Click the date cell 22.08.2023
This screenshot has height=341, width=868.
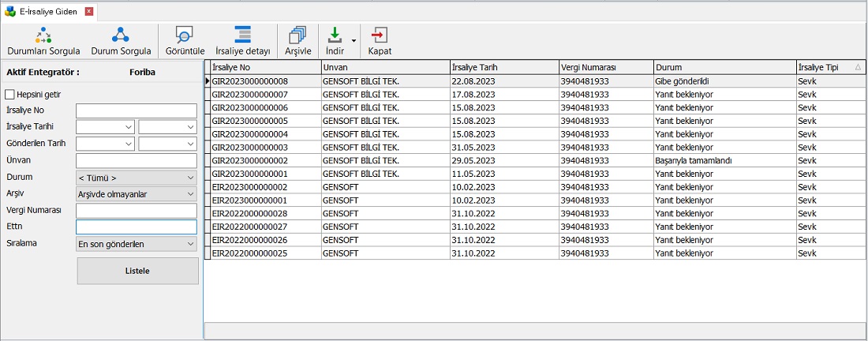click(x=504, y=81)
